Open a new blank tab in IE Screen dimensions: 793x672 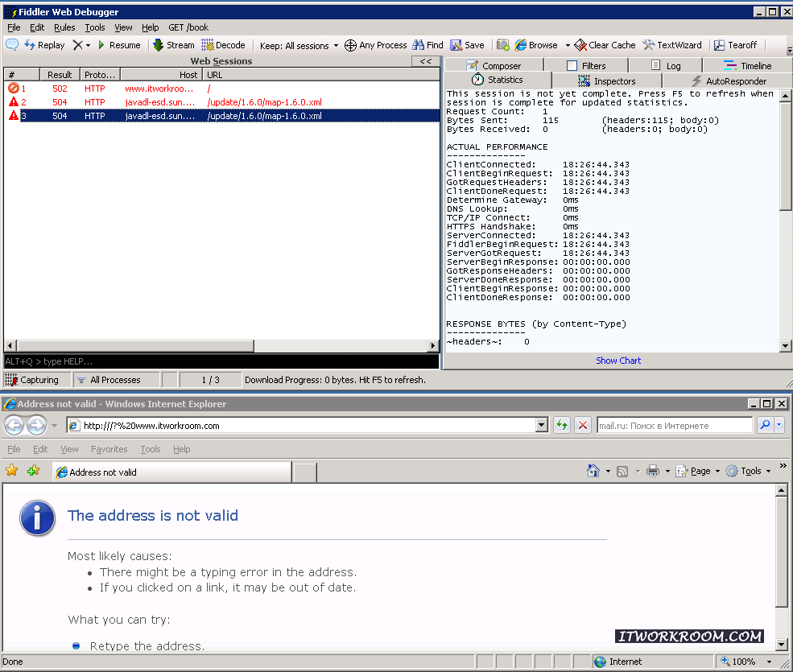[305, 472]
